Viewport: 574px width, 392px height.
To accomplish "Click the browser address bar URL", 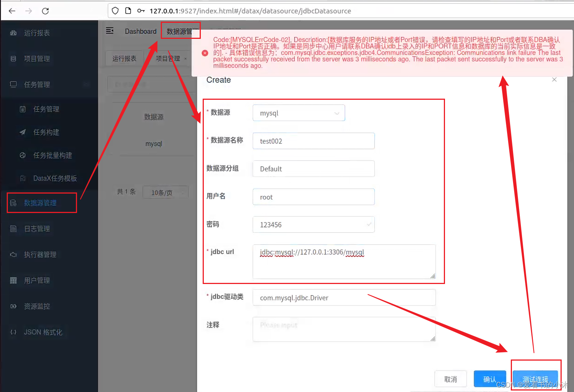I will click(x=250, y=11).
